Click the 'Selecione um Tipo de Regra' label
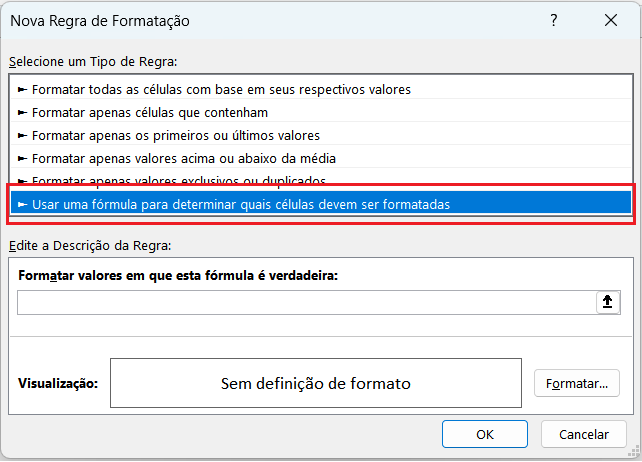Viewport: 642px width, 462px height. tap(93, 62)
